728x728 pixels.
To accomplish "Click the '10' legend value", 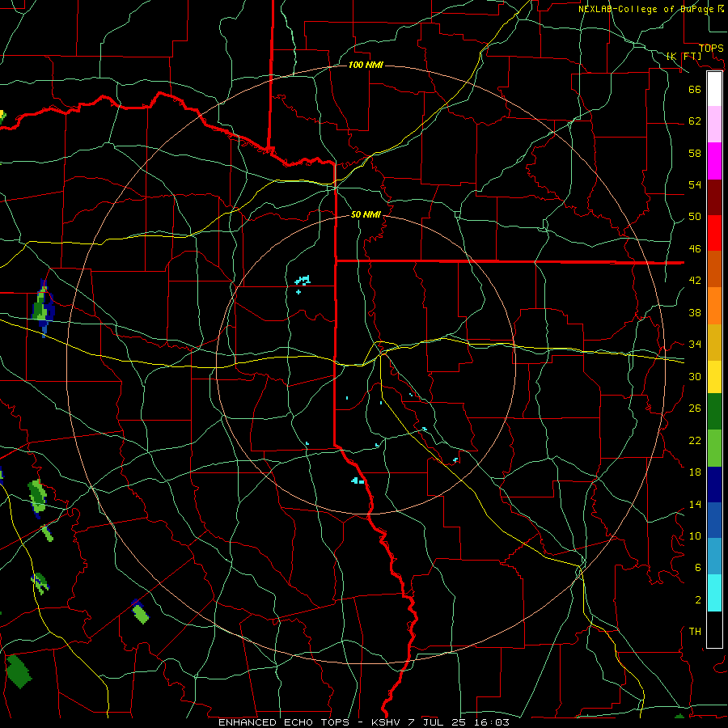I will pyautogui.click(x=695, y=536).
